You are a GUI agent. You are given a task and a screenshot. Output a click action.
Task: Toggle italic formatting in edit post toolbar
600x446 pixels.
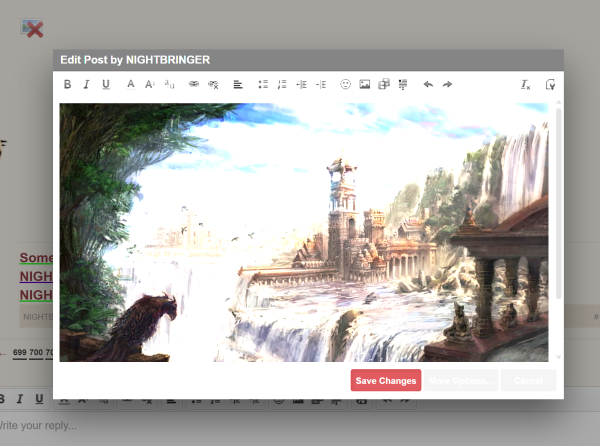pos(86,85)
